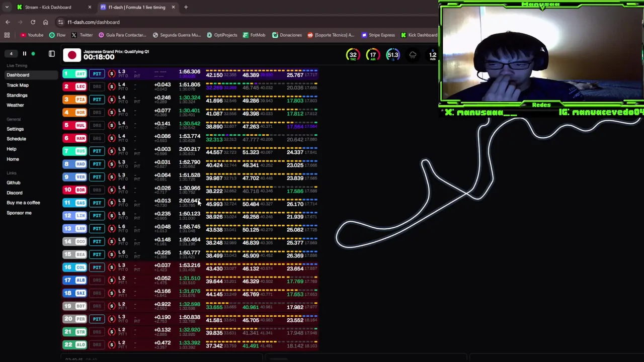Click the PIT badge in ANT's row
The width and height of the screenshot is (644, 362).
coord(97,74)
